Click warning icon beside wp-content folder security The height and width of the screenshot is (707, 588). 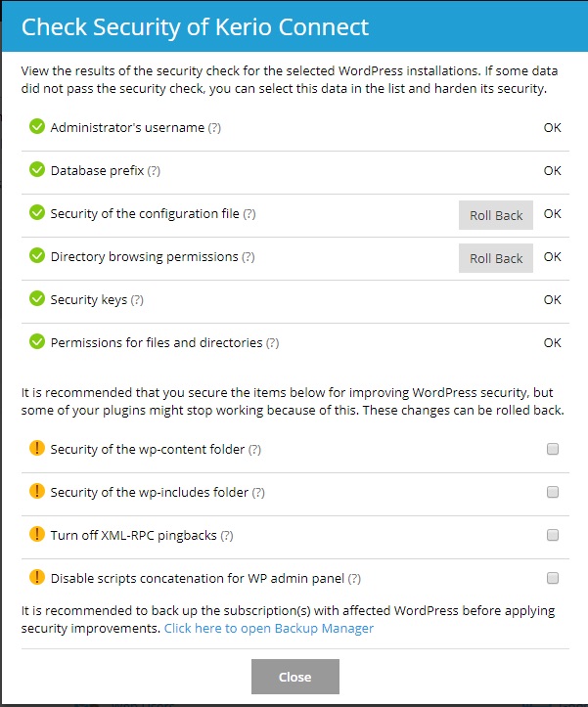(x=37, y=449)
